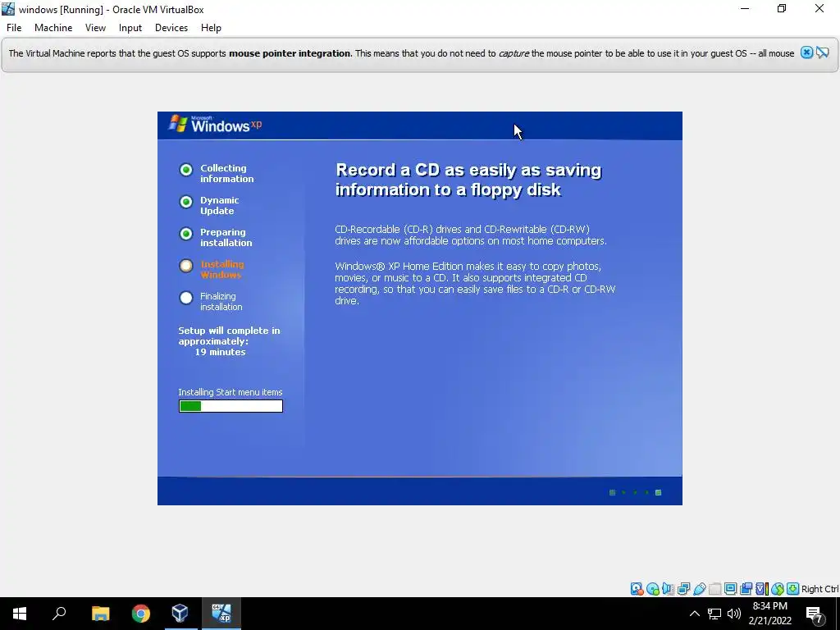840x630 pixels.
Task: Click the display settings status icon
Action: click(x=730, y=589)
